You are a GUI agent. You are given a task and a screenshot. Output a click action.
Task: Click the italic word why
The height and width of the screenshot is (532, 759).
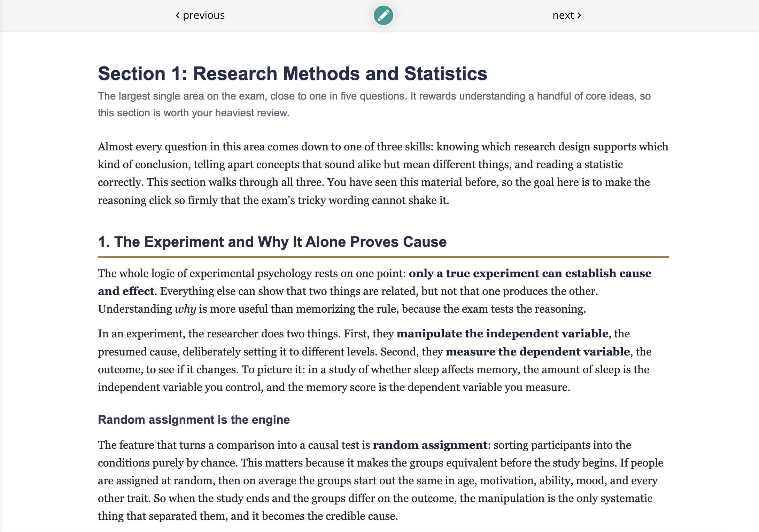pos(185,309)
